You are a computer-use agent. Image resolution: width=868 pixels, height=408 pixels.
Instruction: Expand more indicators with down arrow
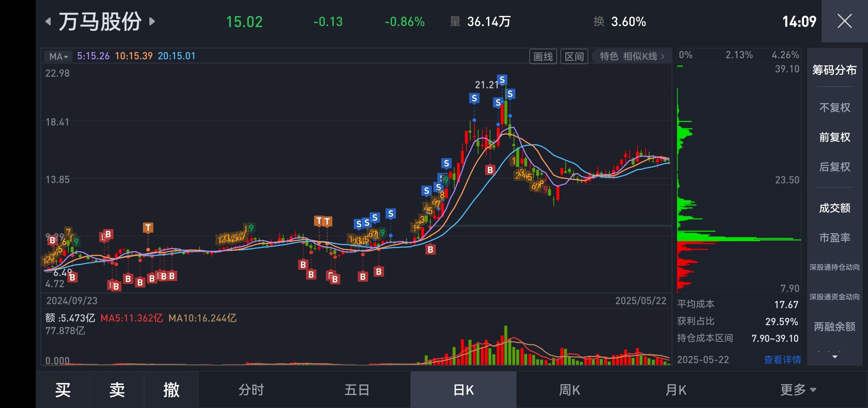pos(835,357)
